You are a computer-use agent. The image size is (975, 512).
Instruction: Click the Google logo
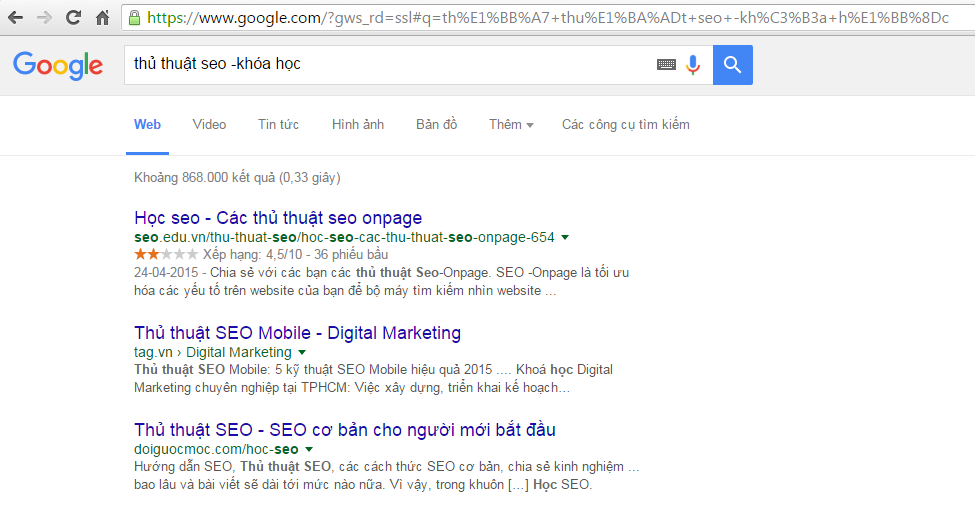click(58, 65)
